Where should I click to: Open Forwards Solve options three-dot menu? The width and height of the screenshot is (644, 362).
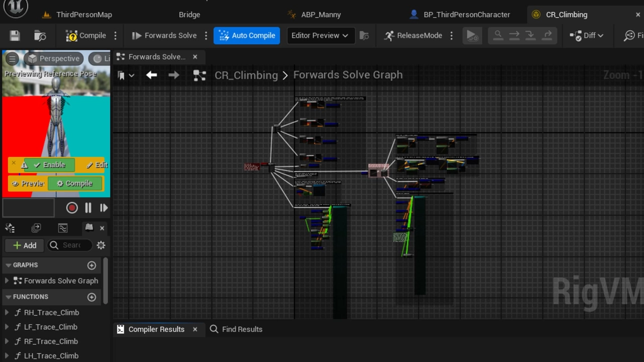[x=206, y=36]
